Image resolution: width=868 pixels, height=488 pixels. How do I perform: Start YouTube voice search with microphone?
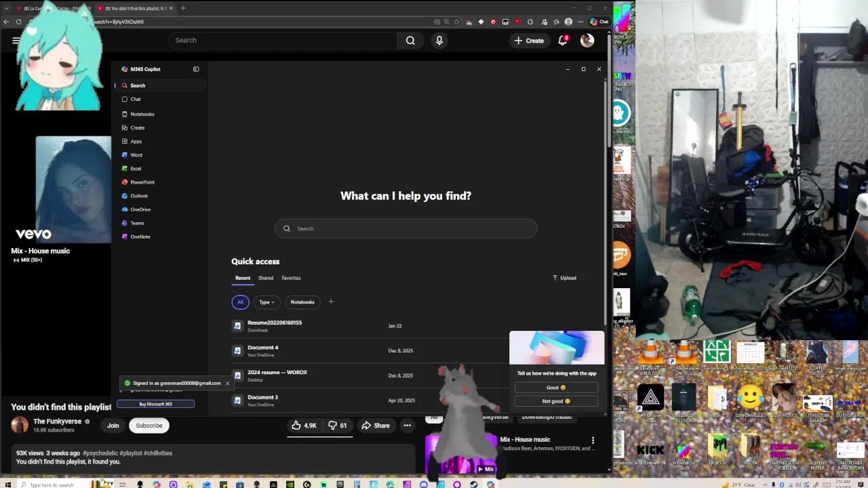pos(439,41)
